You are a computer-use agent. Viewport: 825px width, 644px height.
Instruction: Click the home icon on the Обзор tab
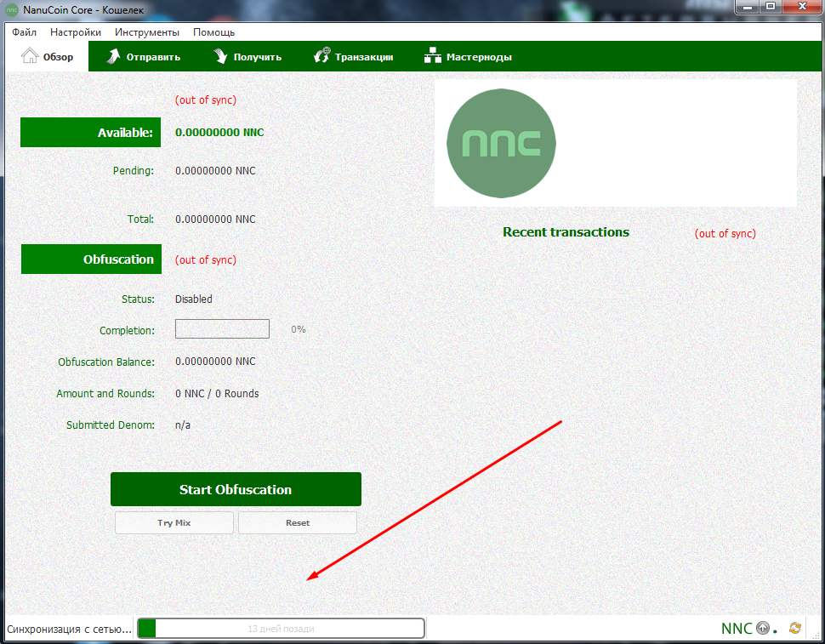tap(30, 57)
